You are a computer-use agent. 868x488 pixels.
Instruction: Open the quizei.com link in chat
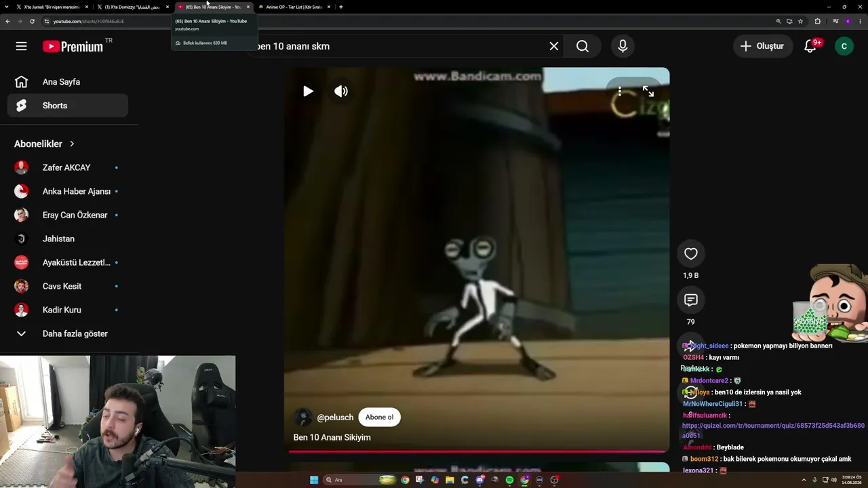click(x=773, y=430)
